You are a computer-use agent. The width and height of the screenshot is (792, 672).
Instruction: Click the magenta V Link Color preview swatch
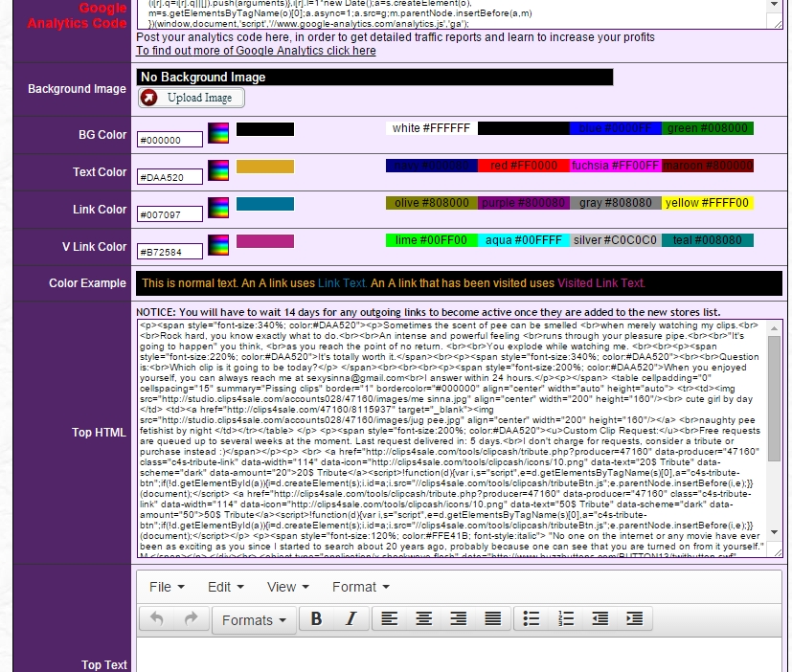[265, 241]
